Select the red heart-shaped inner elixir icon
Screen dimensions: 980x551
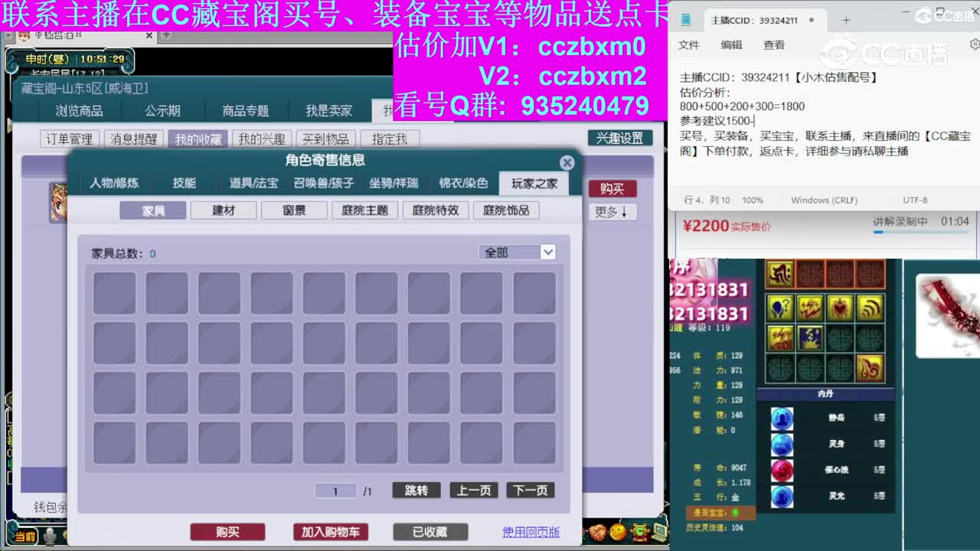782,470
